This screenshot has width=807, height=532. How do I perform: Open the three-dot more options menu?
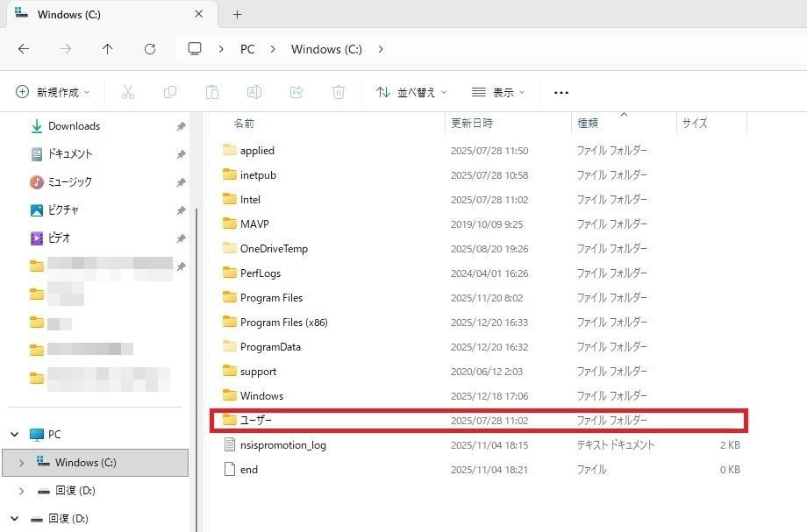[x=561, y=92]
